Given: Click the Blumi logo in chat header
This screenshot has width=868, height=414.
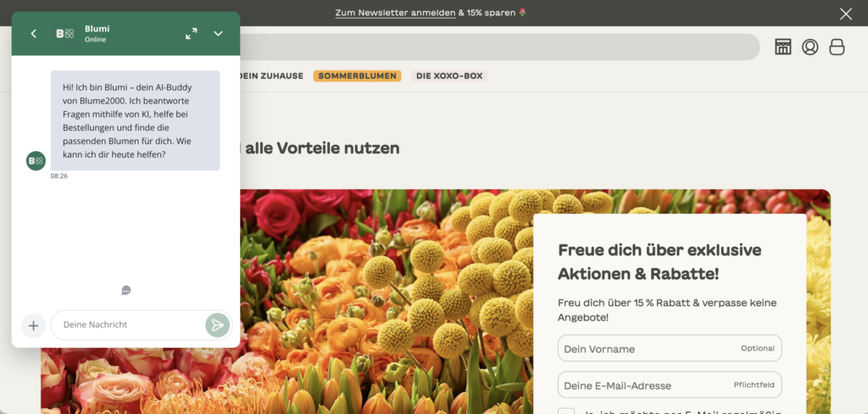Looking at the screenshot, I should [x=65, y=34].
